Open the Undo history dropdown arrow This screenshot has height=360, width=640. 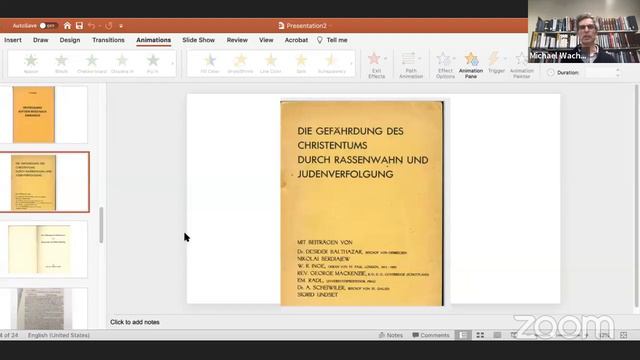(x=100, y=26)
